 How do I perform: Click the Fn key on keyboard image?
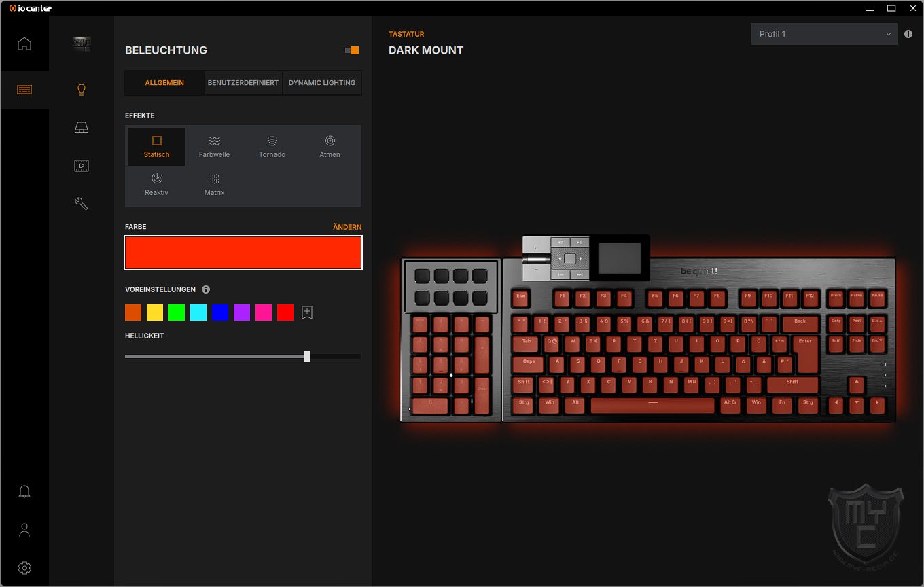[782, 405]
